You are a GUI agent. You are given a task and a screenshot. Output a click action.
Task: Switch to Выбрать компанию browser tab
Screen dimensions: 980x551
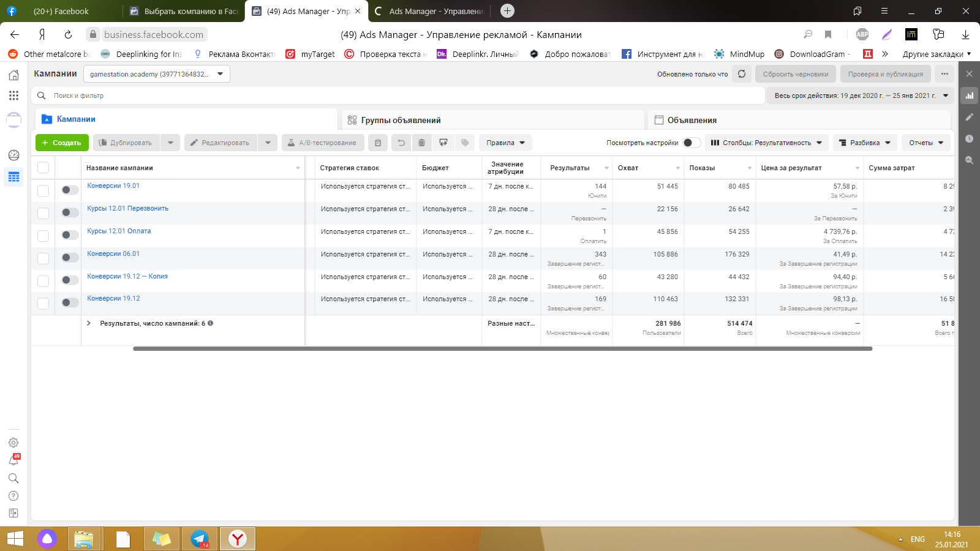click(x=184, y=11)
